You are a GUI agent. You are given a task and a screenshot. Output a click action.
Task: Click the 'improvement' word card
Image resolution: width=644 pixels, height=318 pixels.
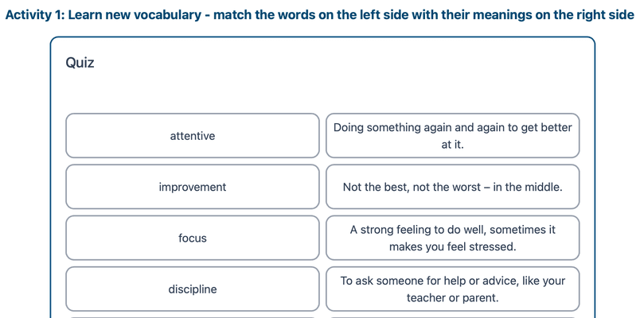click(192, 187)
